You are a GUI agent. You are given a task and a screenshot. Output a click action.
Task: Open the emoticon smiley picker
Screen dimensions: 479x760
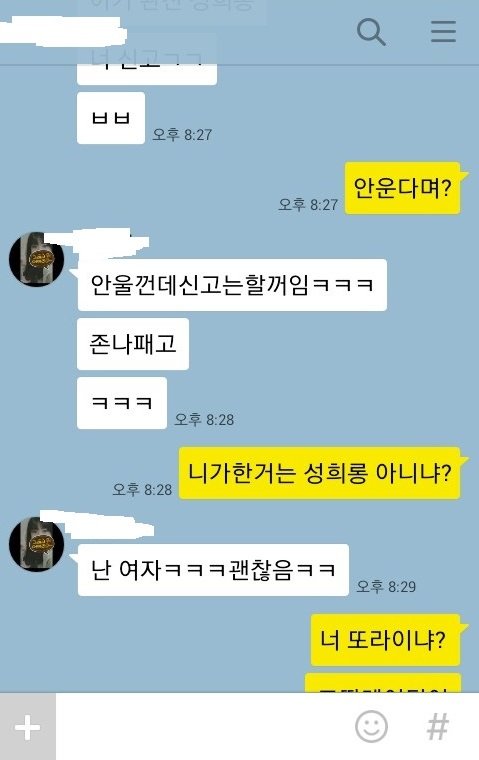coord(371,727)
